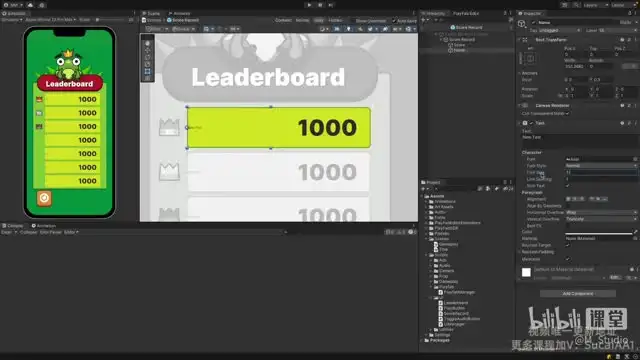Click the New Text input box
The height and width of the screenshot is (360, 640).
point(580,141)
